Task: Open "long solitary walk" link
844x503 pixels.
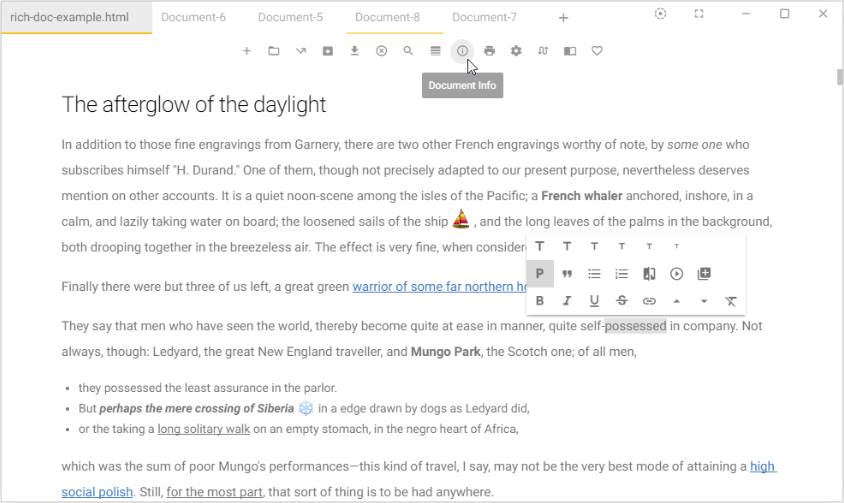Action: point(203,429)
